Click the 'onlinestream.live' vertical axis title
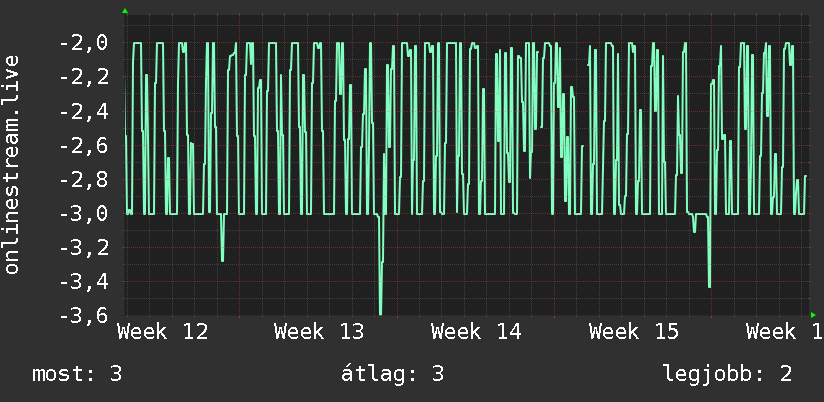 click(x=12, y=164)
